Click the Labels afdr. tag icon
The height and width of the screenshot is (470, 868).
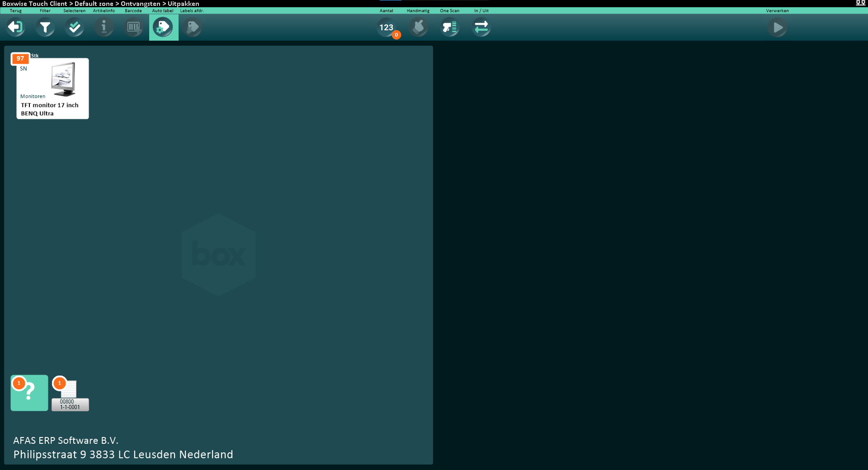click(193, 28)
